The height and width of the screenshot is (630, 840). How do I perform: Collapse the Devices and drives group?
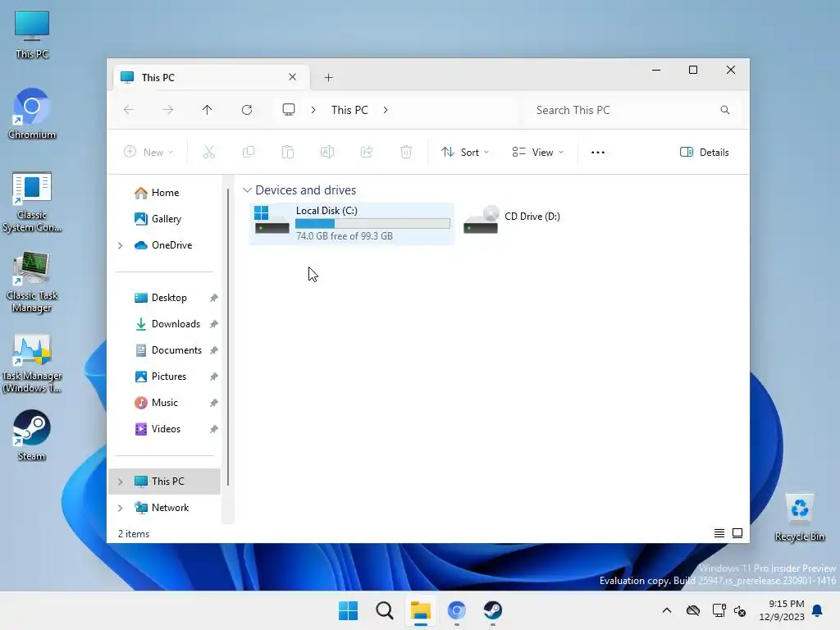(247, 190)
